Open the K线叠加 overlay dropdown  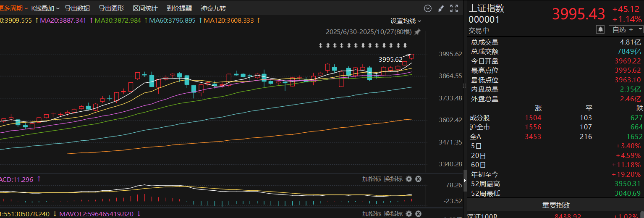pos(45,8)
